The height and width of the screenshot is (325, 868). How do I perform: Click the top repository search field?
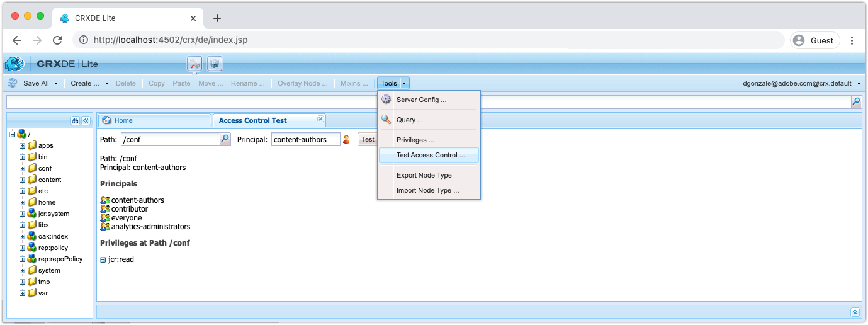tap(429, 101)
